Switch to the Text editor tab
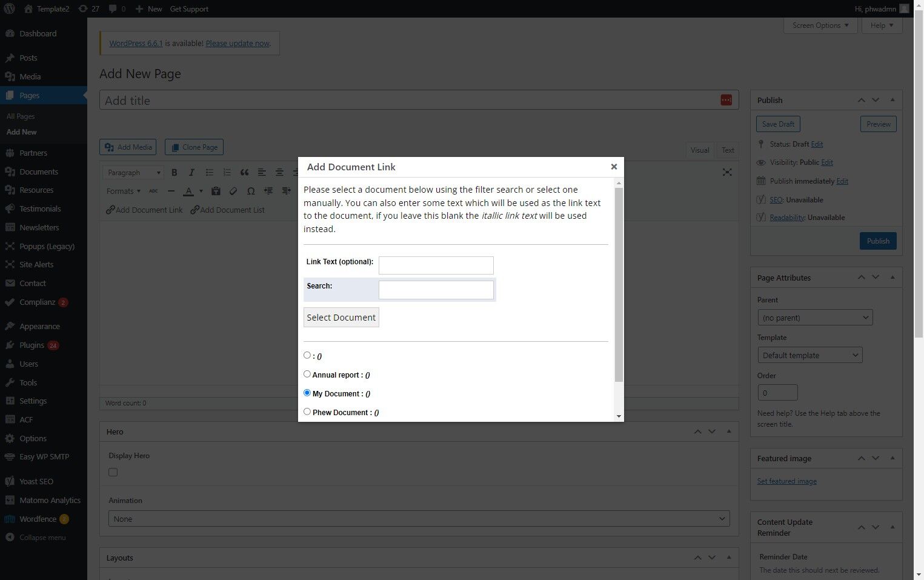 728,150
